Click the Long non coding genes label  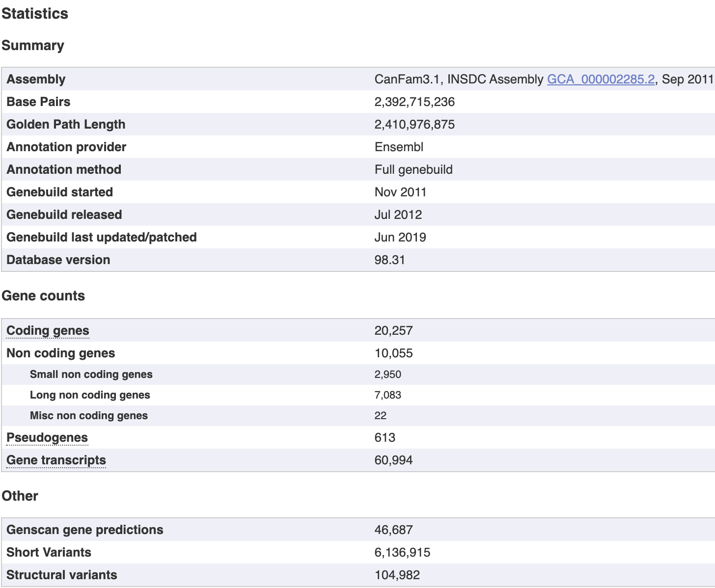click(x=90, y=395)
